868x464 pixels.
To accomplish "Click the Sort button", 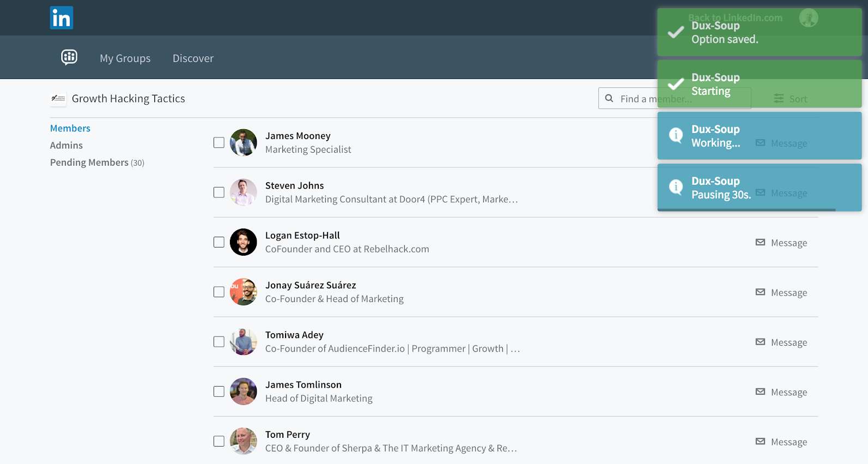I will point(791,99).
